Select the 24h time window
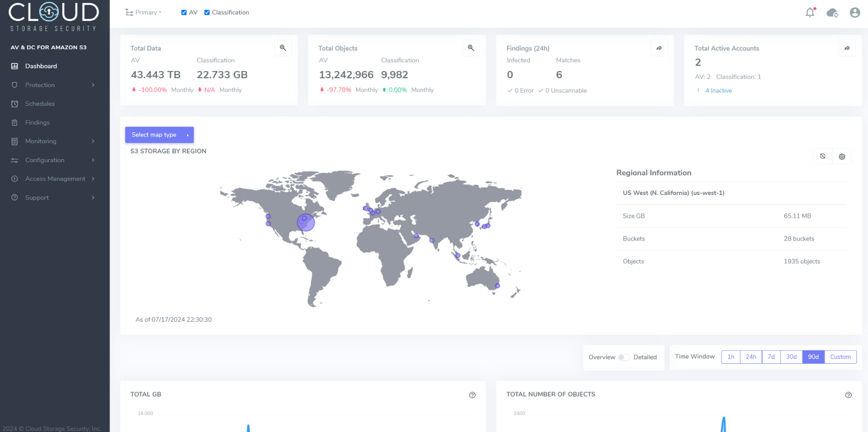This screenshot has height=432, width=868. [x=751, y=357]
